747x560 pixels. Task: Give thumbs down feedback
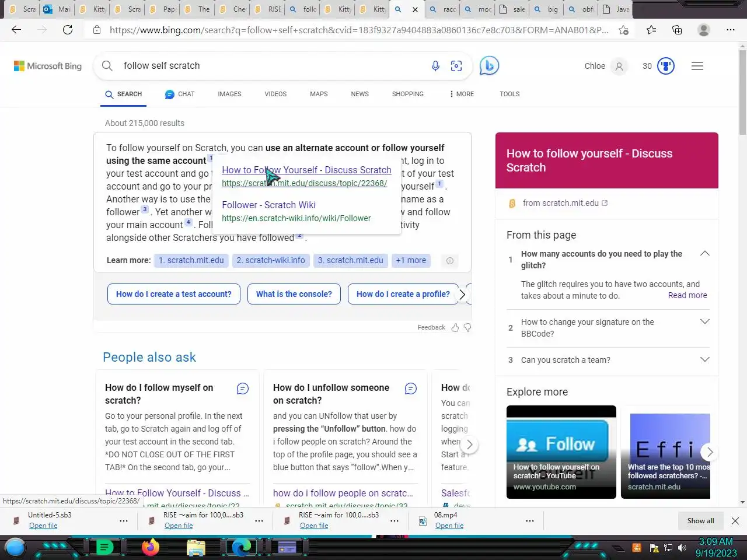click(x=467, y=327)
